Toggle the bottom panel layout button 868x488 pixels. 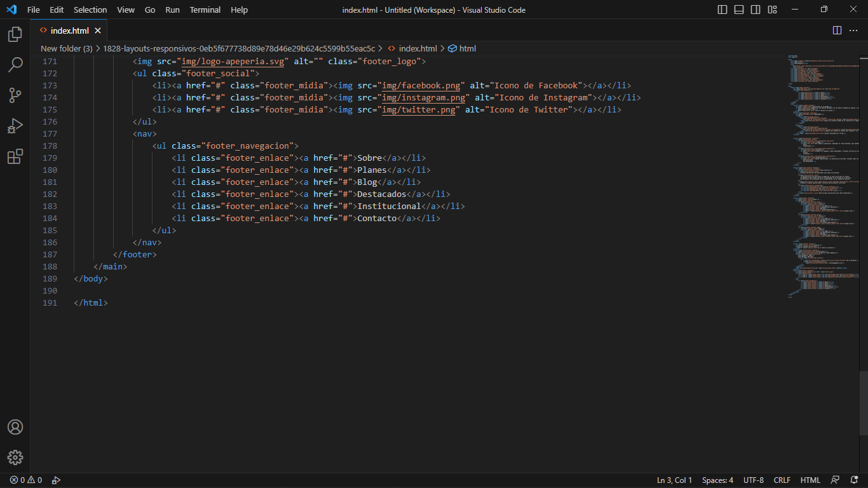pyautogui.click(x=739, y=10)
